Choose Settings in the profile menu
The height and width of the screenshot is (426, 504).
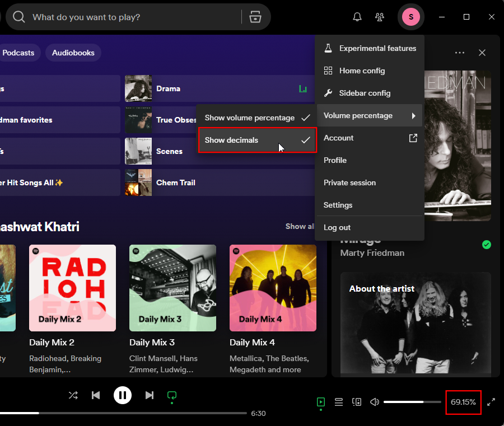click(x=338, y=205)
